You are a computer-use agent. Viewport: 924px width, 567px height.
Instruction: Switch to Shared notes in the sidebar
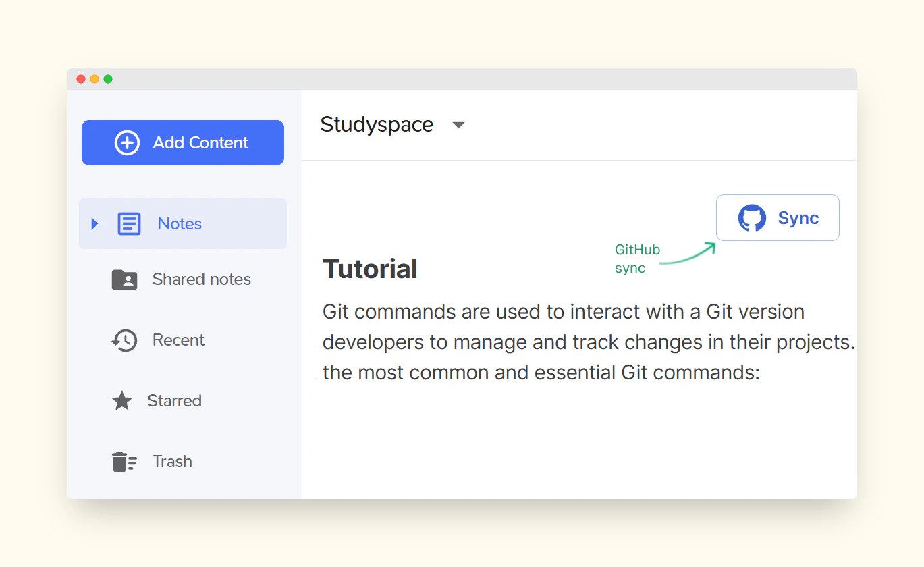click(x=200, y=279)
